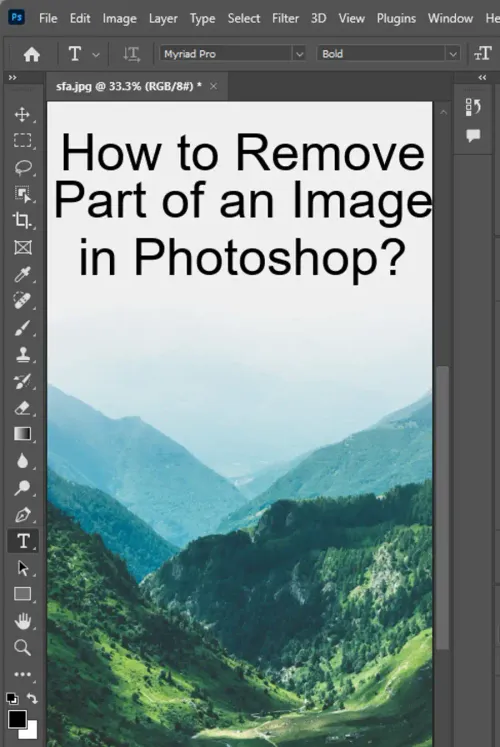Reset to default foreground and background colors
The width and height of the screenshot is (500, 747).
12,698
